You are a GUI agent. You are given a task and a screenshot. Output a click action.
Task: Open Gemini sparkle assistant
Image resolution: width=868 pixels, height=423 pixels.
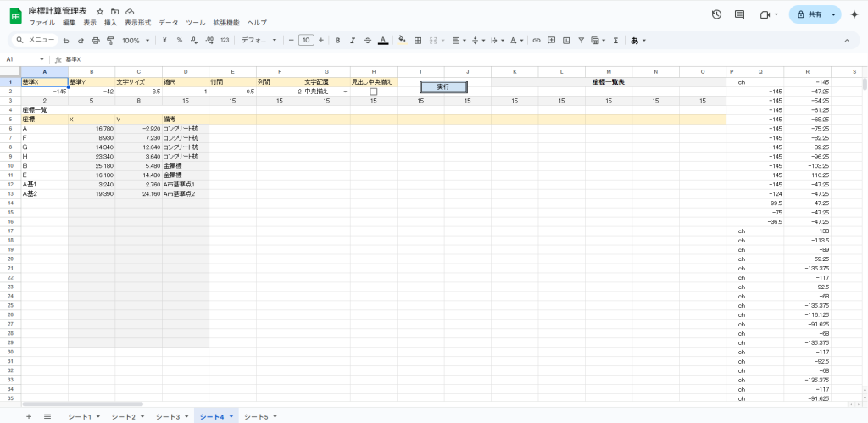pyautogui.click(x=854, y=15)
